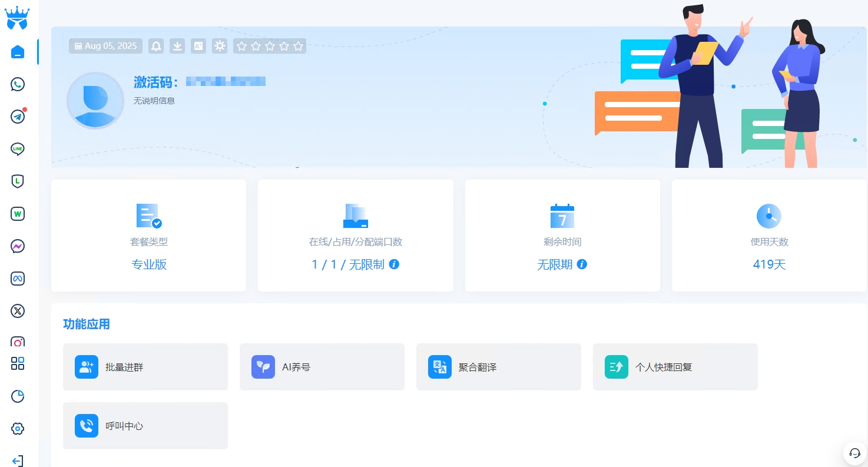Viewport: 868px width, 467px height.
Task: Click the user avatar picture
Action: coord(95,100)
